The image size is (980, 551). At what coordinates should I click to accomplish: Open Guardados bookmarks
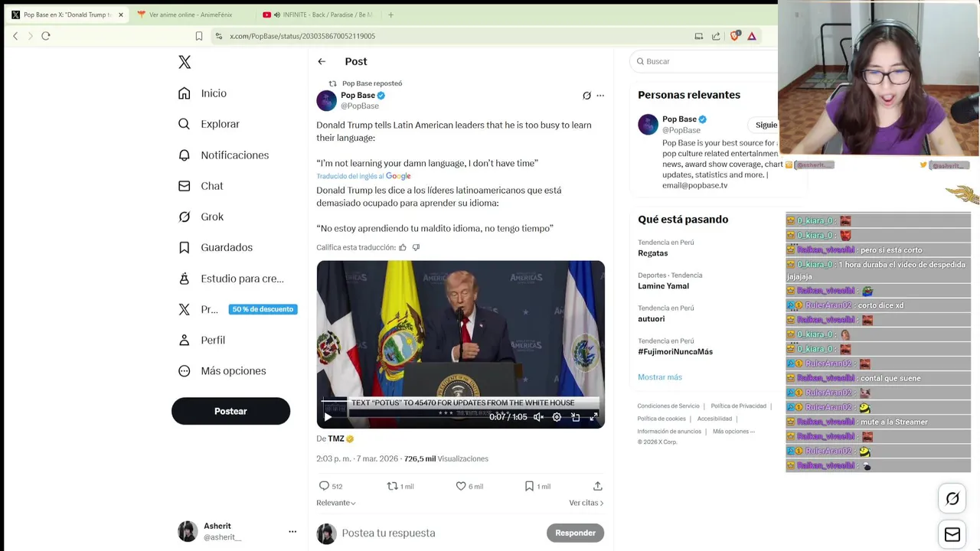215,247
